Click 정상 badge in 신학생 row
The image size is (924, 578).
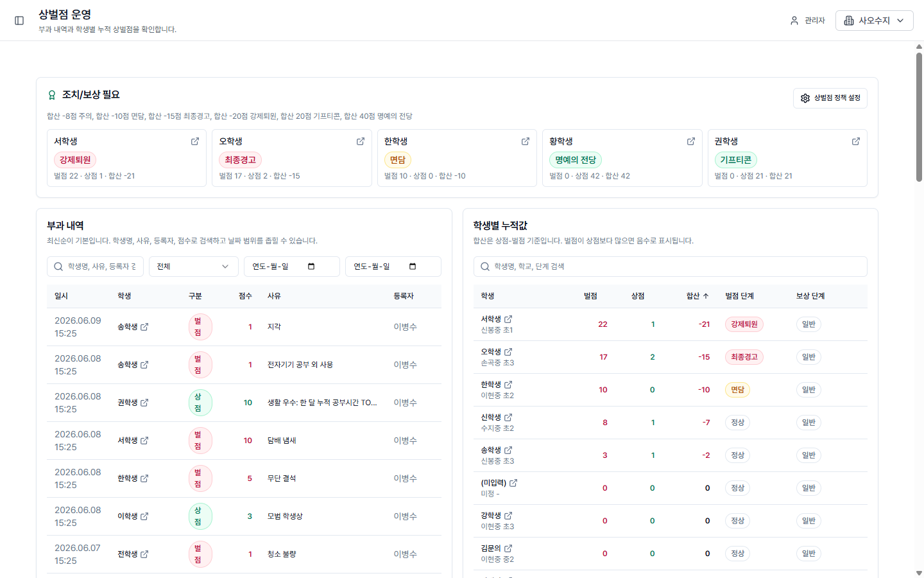coord(737,423)
